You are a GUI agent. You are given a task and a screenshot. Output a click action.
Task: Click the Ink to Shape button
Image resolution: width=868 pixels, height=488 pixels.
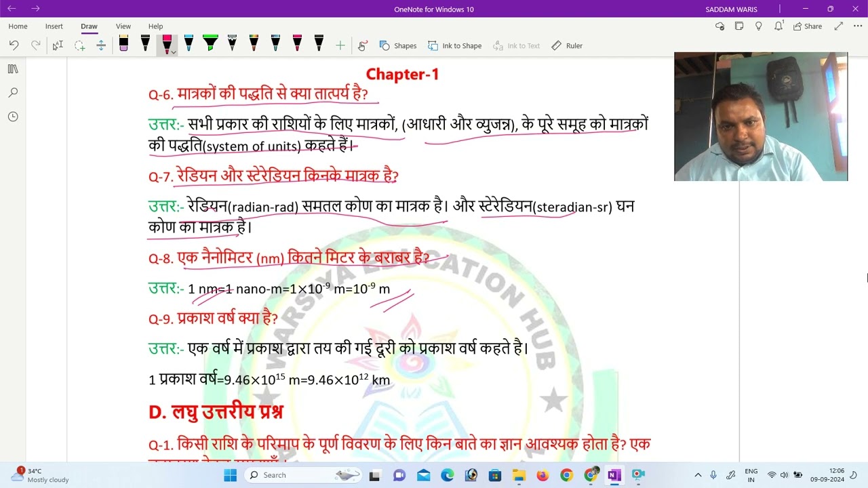[454, 45]
